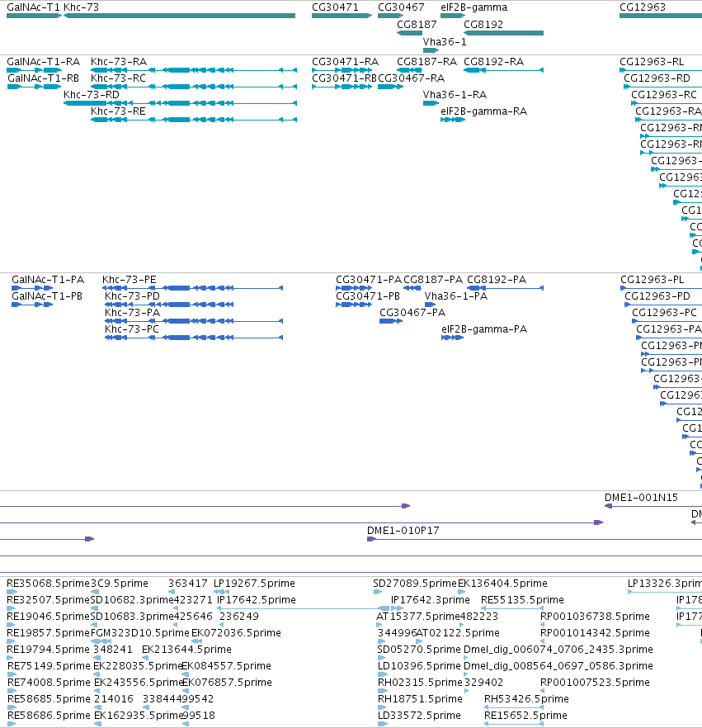
Task: Select the Khc-73 gene label
Action: click(x=81, y=7)
